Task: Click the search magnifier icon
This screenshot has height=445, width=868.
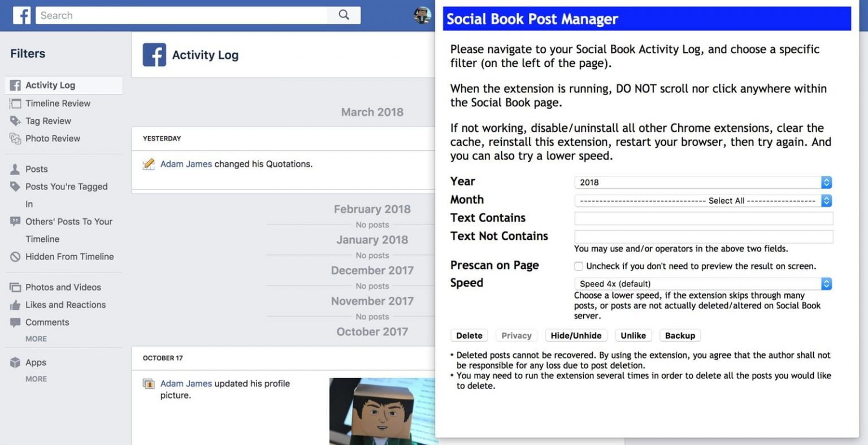Action: pos(344,15)
